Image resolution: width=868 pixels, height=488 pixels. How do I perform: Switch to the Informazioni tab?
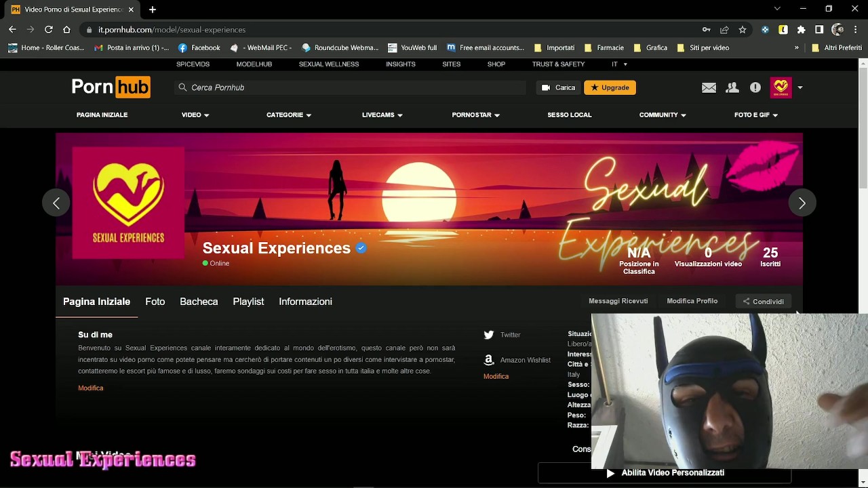click(x=305, y=302)
